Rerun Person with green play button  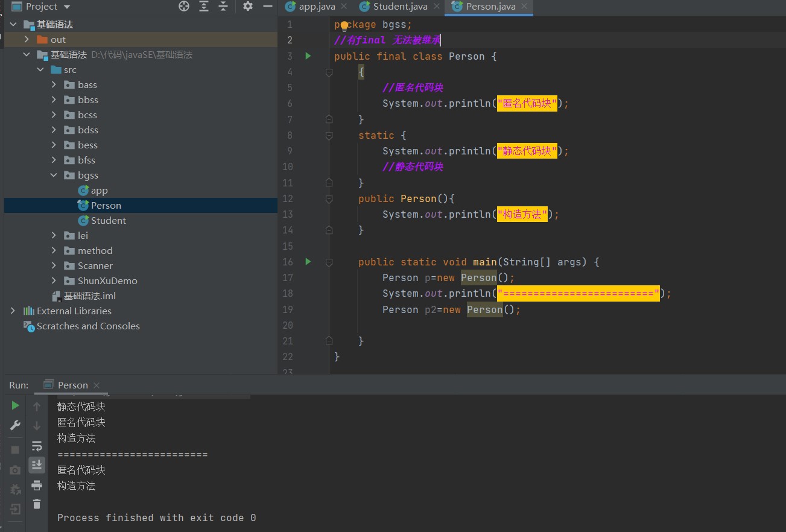[x=16, y=405]
